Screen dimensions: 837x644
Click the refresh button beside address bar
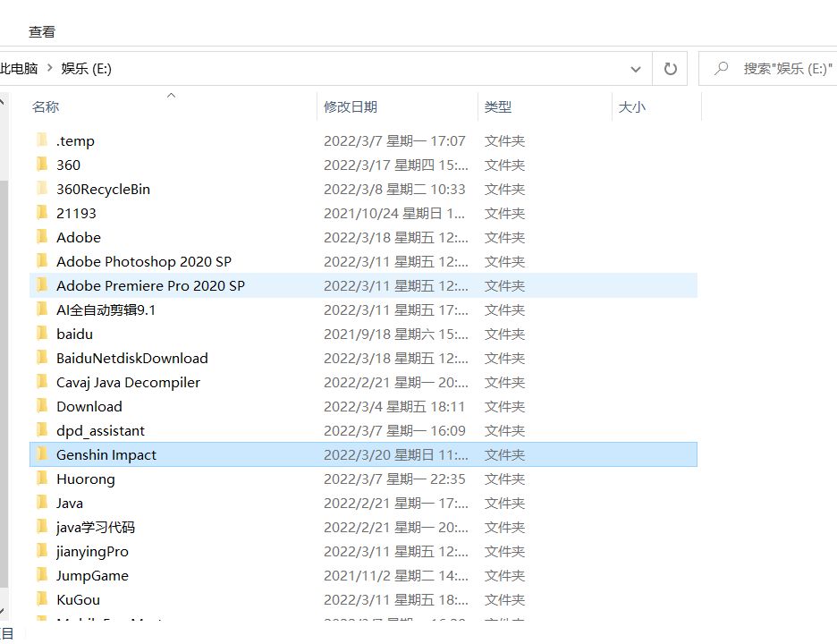[x=670, y=68]
